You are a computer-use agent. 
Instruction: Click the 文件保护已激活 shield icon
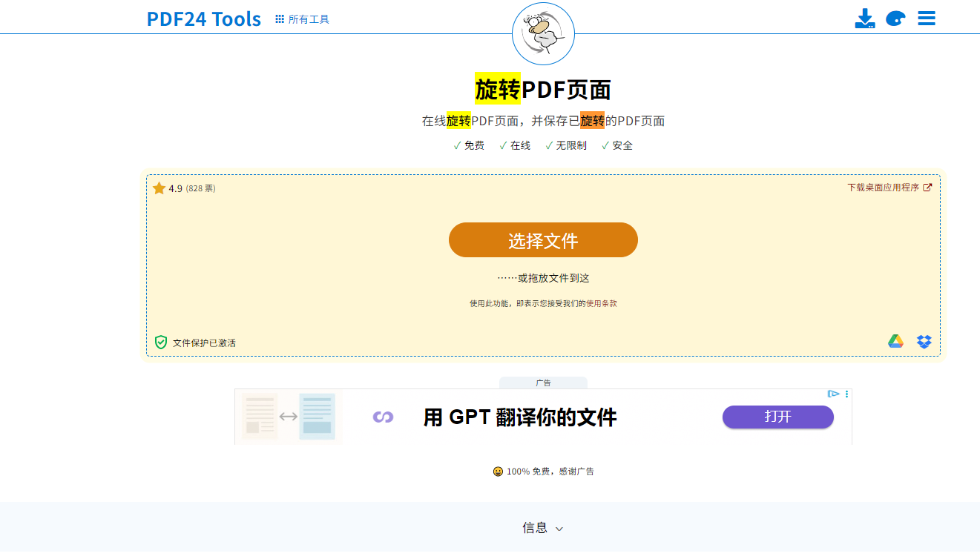(161, 343)
